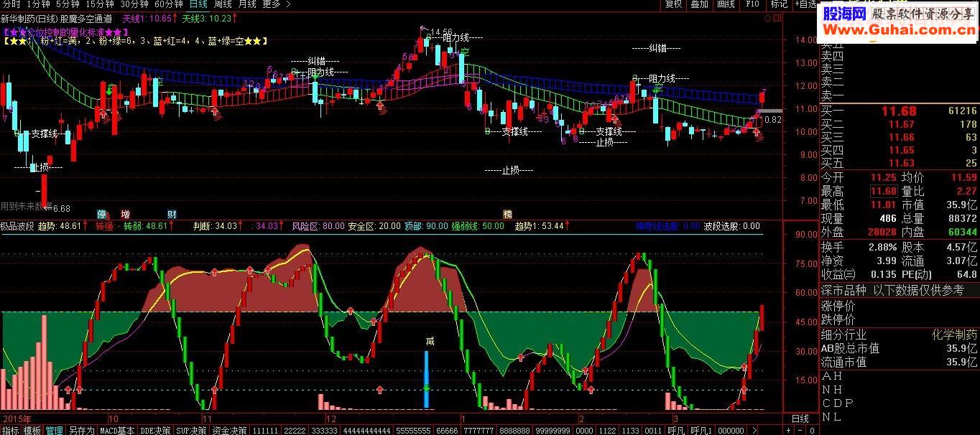Click the 另存为 bottom tab

coord(81,430)
